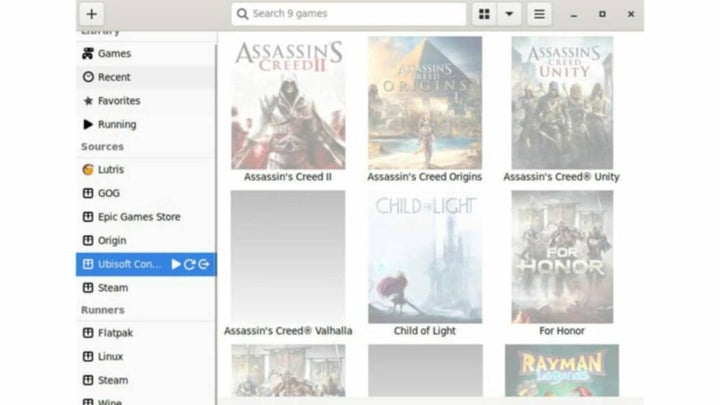Select the For Honor game cover
The height and width of the screenshot is (405, 720).
(x=561, y=257)
